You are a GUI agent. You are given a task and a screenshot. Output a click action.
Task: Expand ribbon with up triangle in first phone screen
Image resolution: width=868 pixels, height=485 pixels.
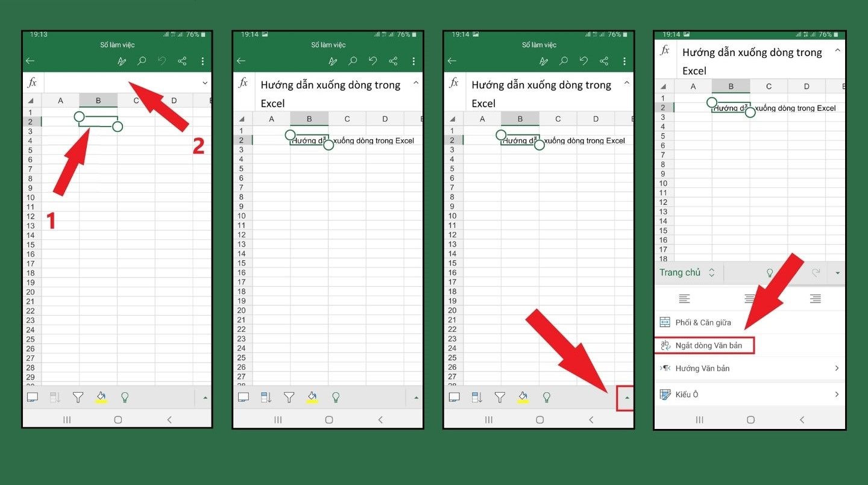point(205,398)
